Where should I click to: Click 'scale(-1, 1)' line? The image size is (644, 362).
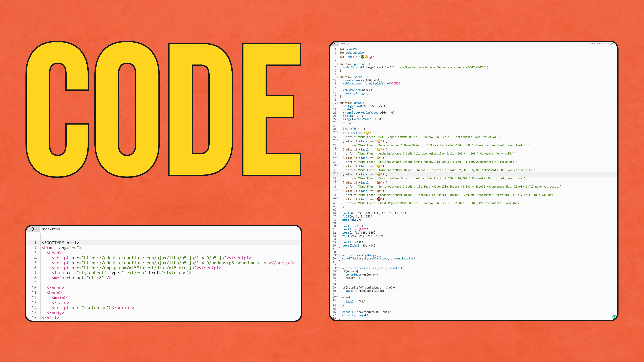tap(353, 116)
